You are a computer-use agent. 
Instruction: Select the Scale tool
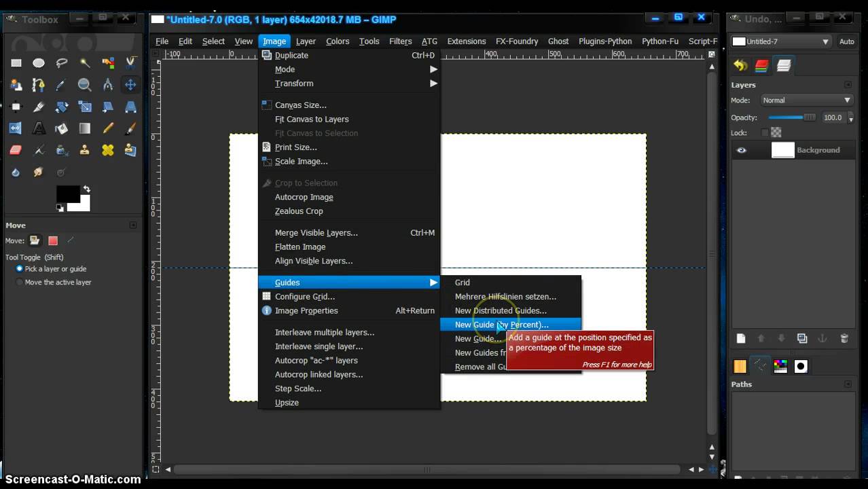(x=85, y=107)
